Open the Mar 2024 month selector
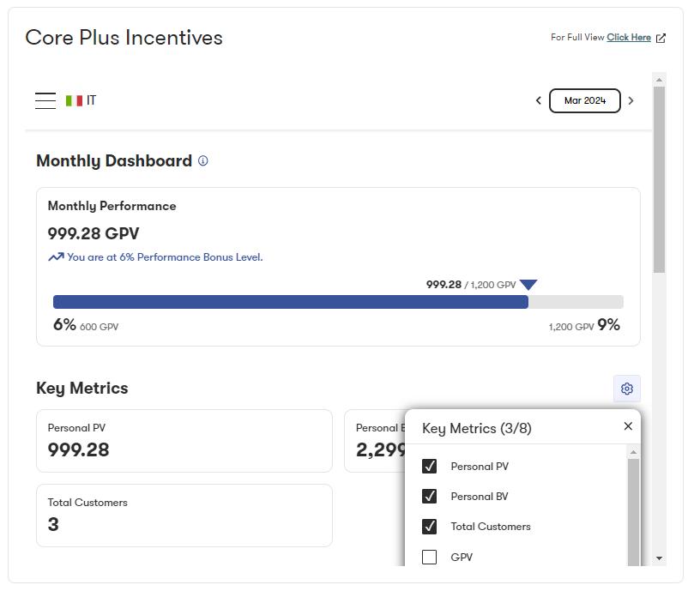This screenshot has width=700, height=591. (x=584, y=100)
